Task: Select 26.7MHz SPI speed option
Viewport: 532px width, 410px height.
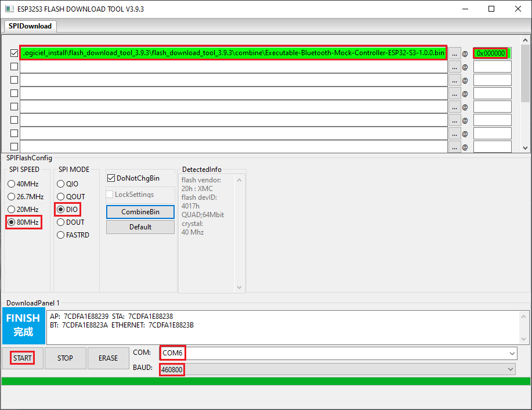Action: click(x=12, y=197)
